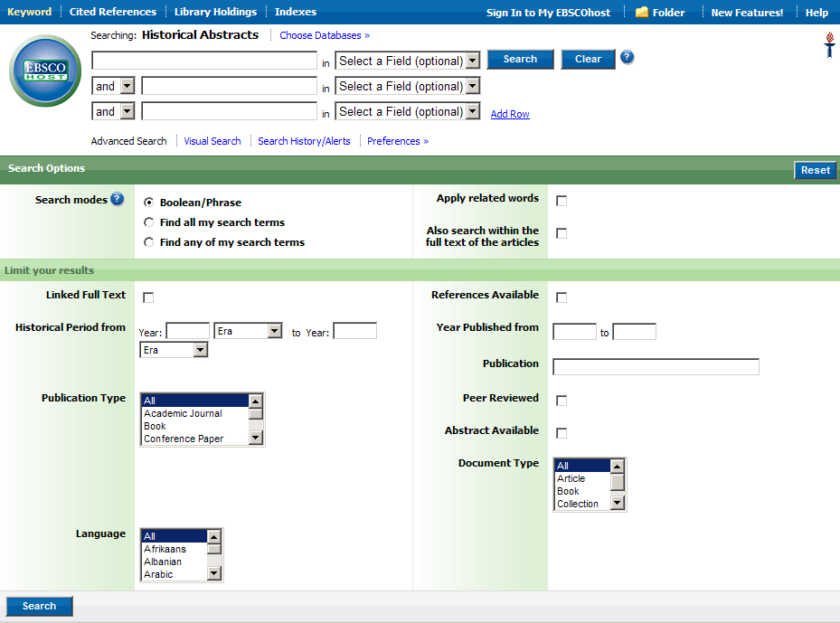Screen dimensions: 840x623
Task: Click the Reset button
Action: click(816, 170)
